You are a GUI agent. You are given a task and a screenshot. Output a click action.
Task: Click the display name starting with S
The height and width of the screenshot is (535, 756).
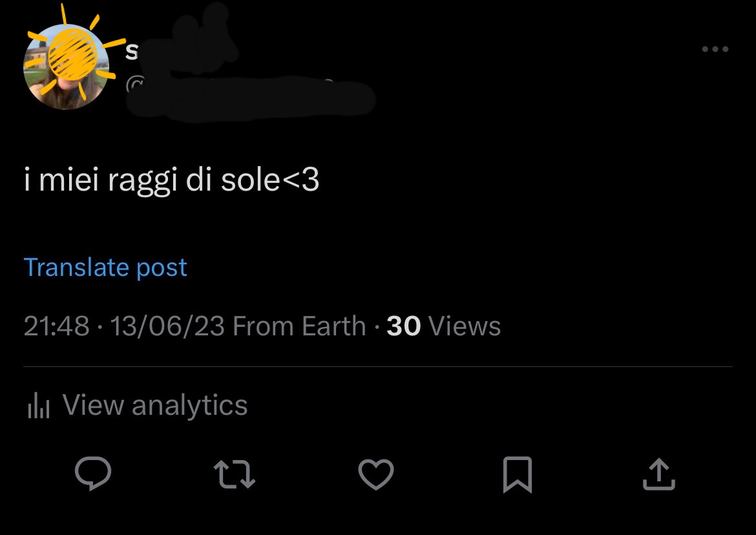(x=131, y=52)
